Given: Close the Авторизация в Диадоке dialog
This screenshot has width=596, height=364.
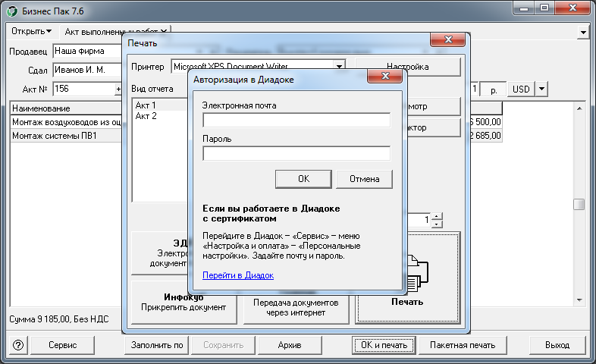Looking at the screenshot, I should [x=385, y=76].
